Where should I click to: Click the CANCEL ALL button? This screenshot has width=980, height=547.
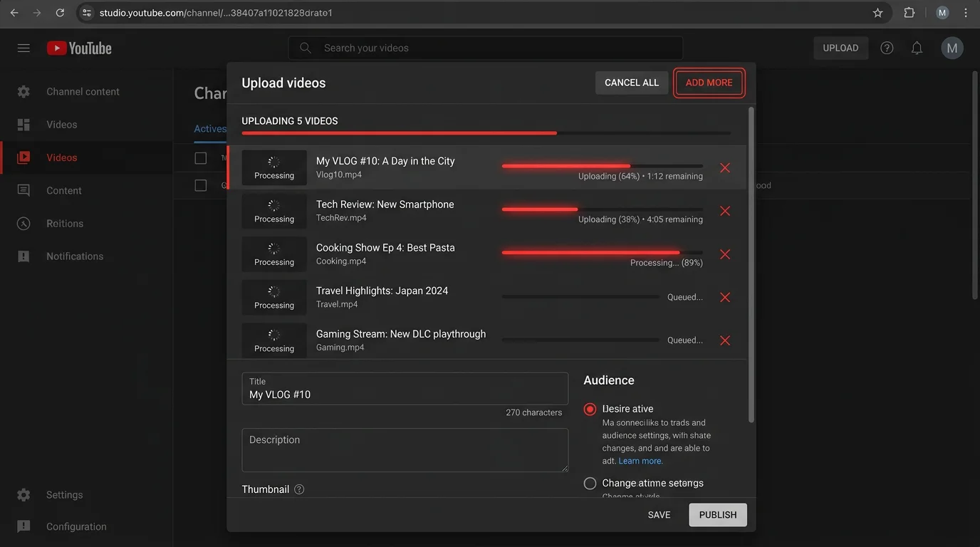pos(632,83)
